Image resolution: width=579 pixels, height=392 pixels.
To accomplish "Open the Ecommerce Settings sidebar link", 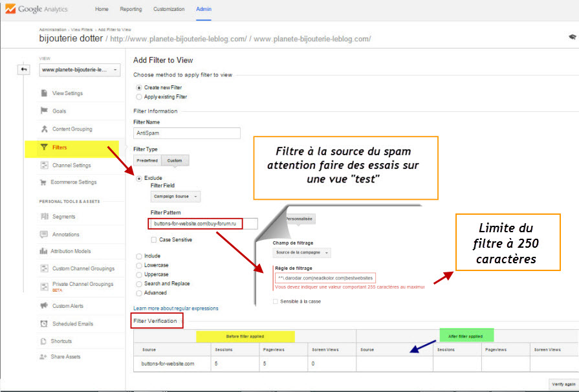I will [74, 182].
